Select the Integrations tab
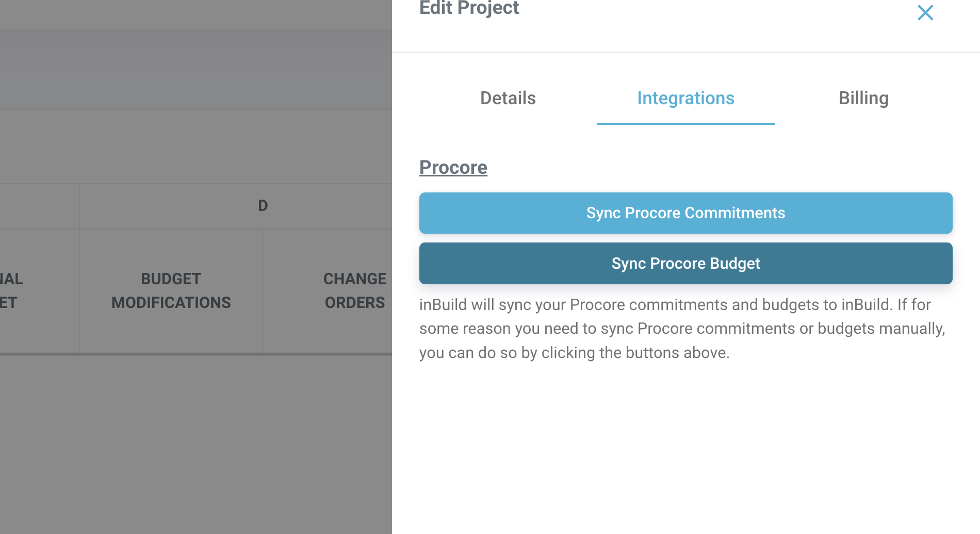Viewport: 980px width, 534px height. [x=685, y=98]
